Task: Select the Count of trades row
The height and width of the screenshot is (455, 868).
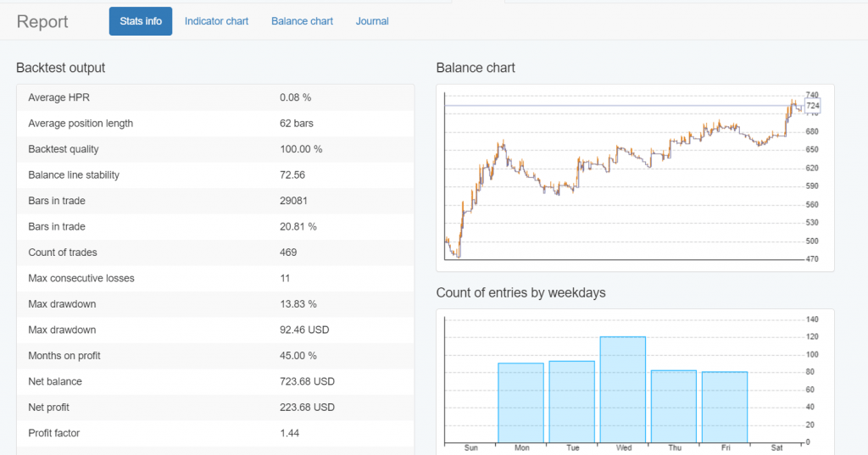Action: tap(215, 252)
